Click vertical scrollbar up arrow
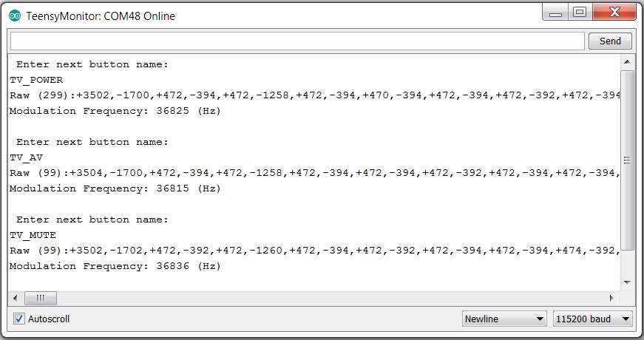The width and height of the screenshot is (644, 340). (627, 63)
